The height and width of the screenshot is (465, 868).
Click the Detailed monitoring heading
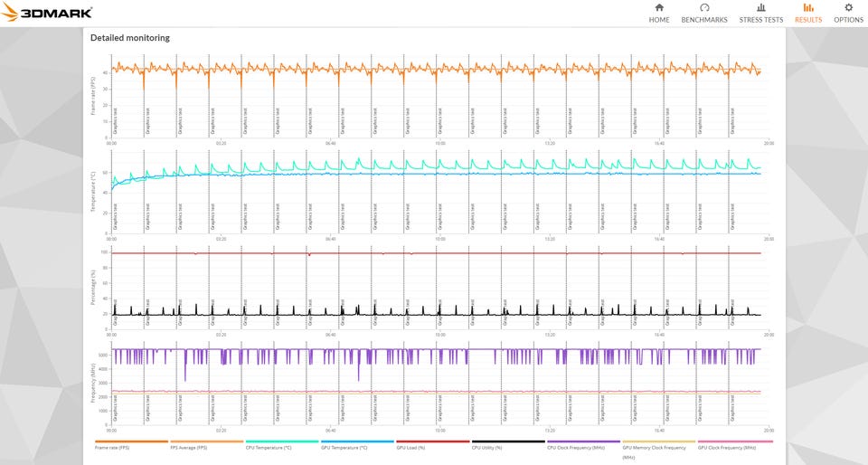pyautogui.click(x=129, y=38)
